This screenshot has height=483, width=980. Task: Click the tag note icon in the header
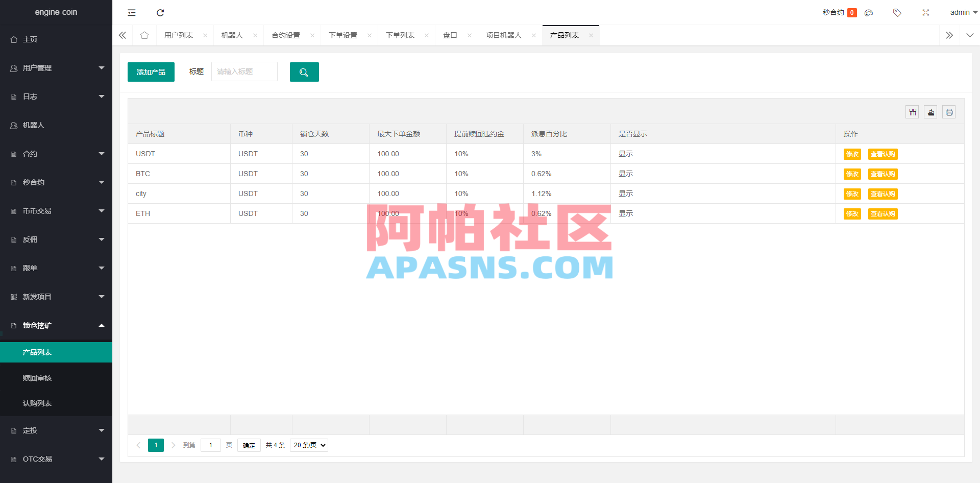click(897, 13)
